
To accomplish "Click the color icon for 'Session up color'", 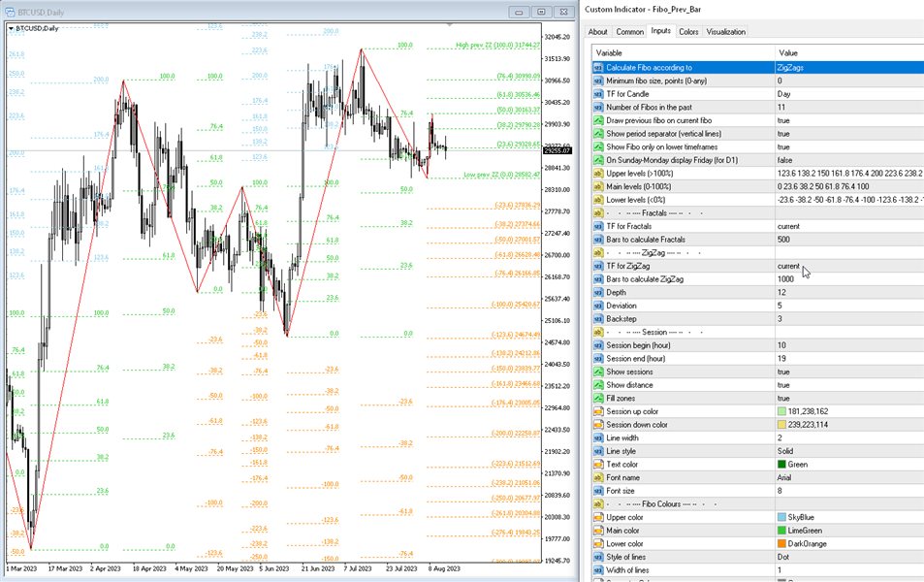I will [x=599, y=411].
